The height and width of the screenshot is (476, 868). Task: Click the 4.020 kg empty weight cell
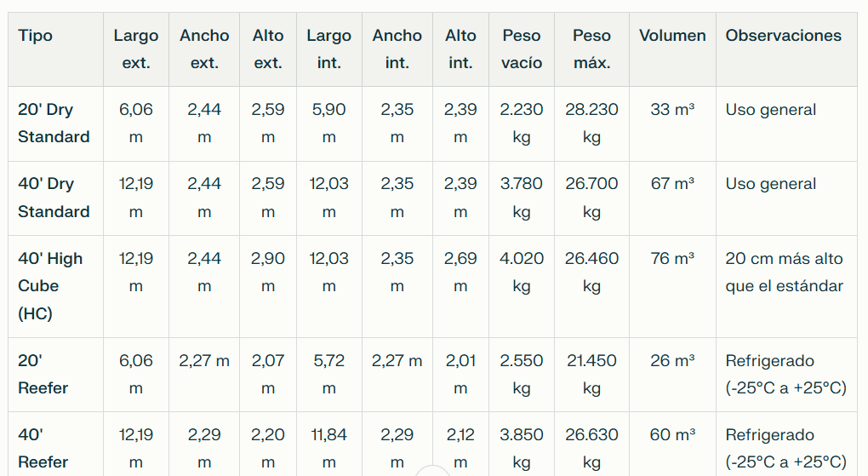[522, 272]
